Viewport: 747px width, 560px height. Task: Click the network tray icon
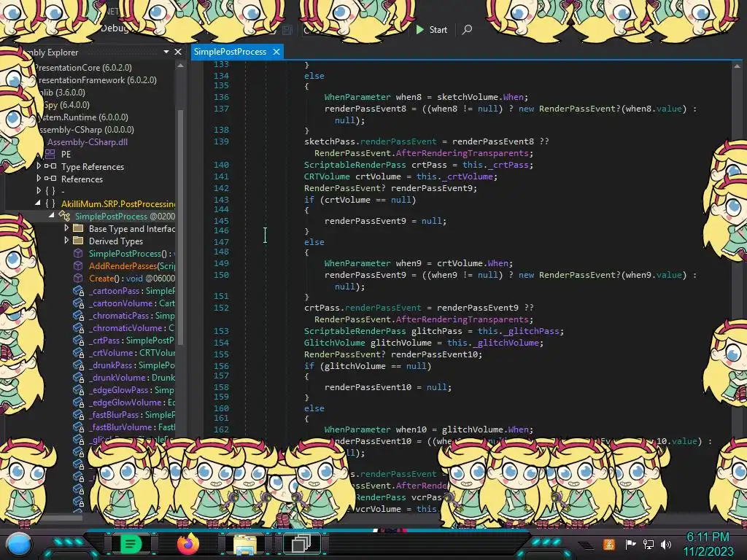point(649,544)
